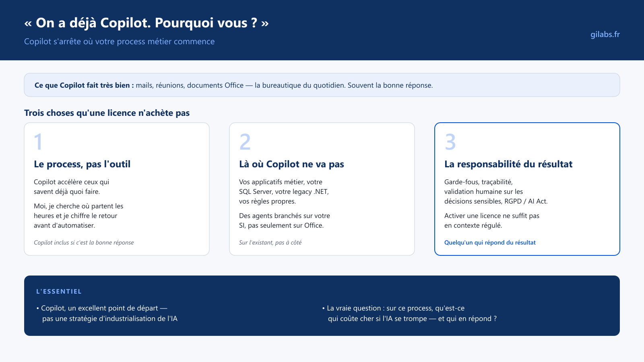Click the gilabs.fr link in header
The height and width of the screenshot is (362, 644).
coord(605,35)
